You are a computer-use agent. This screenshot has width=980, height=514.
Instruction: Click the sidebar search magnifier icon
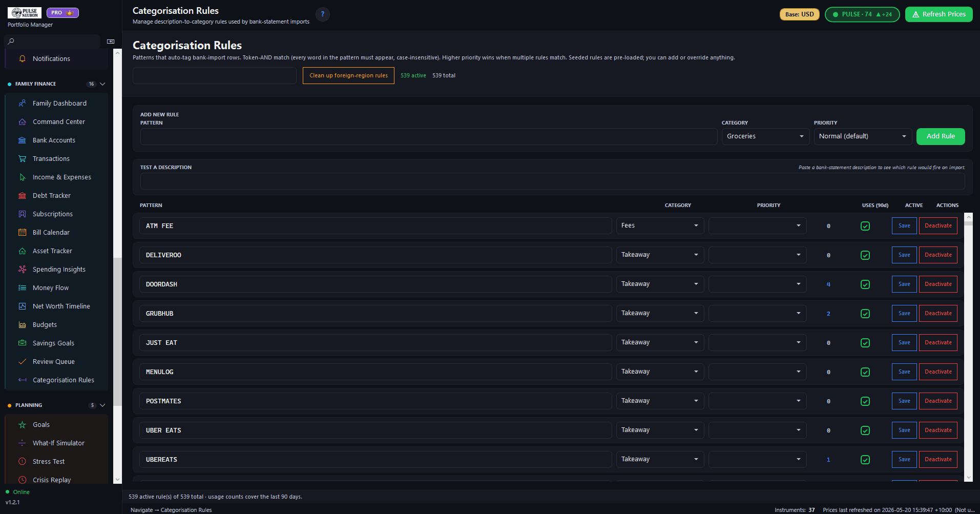pos(11,42)
